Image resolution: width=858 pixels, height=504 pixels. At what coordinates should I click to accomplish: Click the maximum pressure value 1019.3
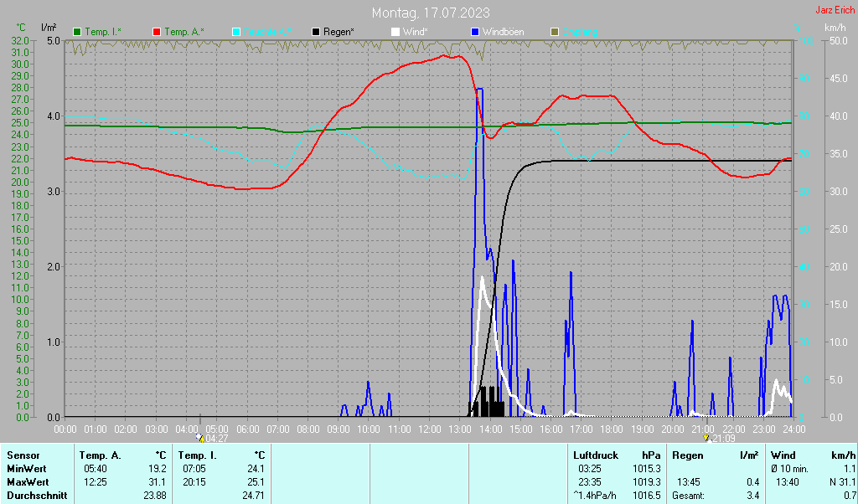[x=646, y=483]
